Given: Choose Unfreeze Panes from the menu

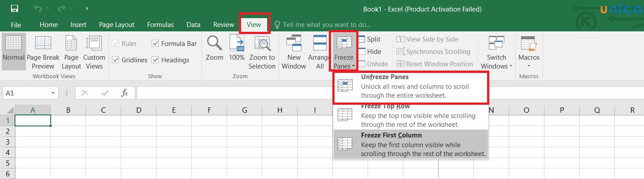Looking at the screenshot, I should [411, 86].
